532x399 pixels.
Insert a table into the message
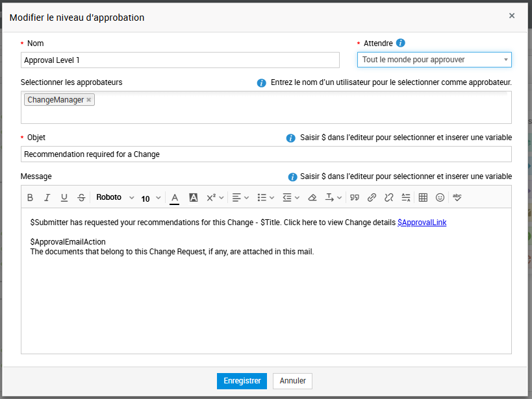[423, 198]
